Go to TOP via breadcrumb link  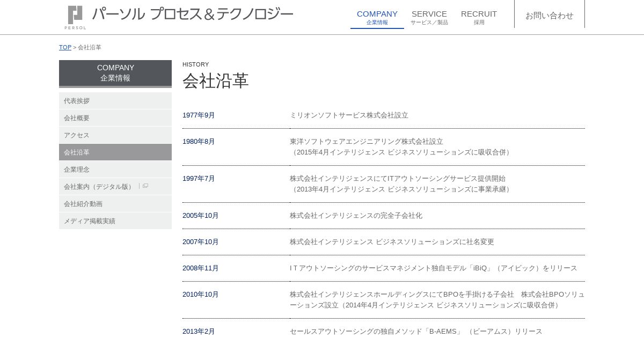click(x=65, y=47)
